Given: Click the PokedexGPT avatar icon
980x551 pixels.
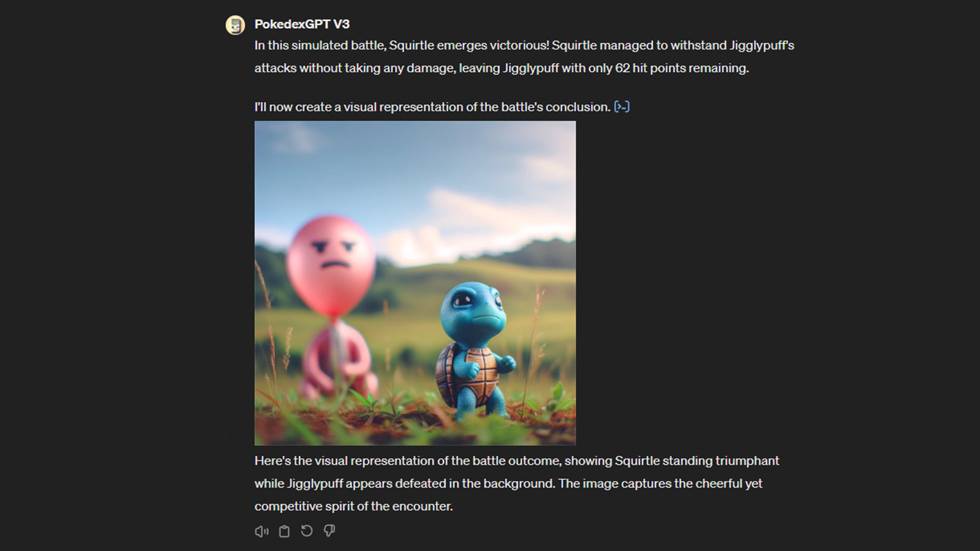Looking at the screenshot, I should click(235, 25).
